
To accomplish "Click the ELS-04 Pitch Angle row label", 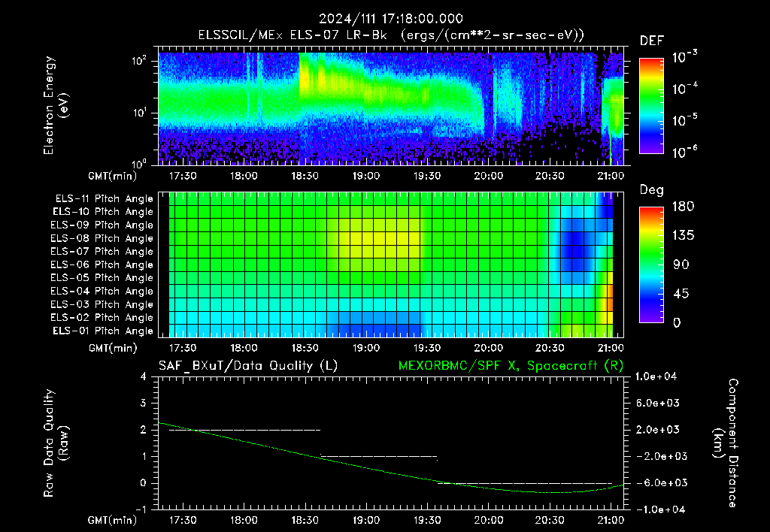I will [102, 292].
